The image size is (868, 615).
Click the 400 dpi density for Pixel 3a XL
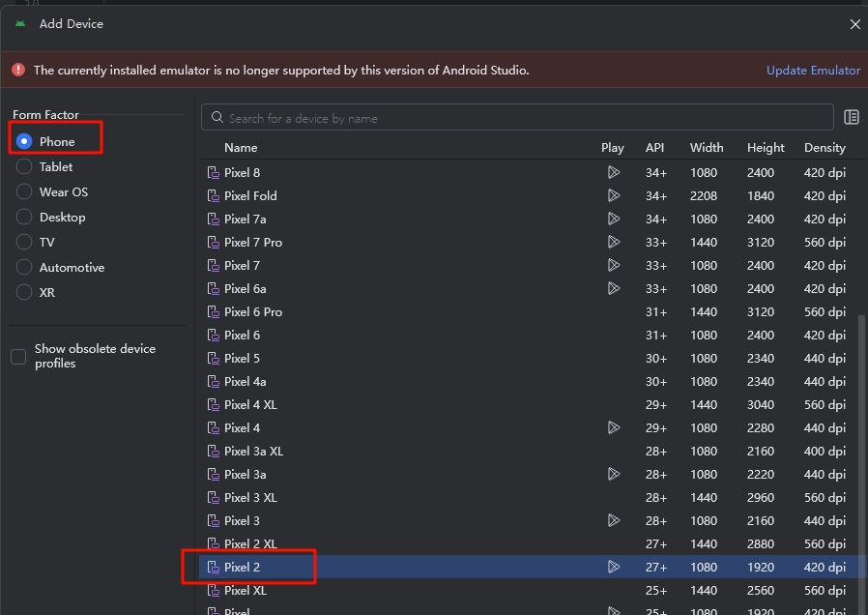(x=825, y=452)
